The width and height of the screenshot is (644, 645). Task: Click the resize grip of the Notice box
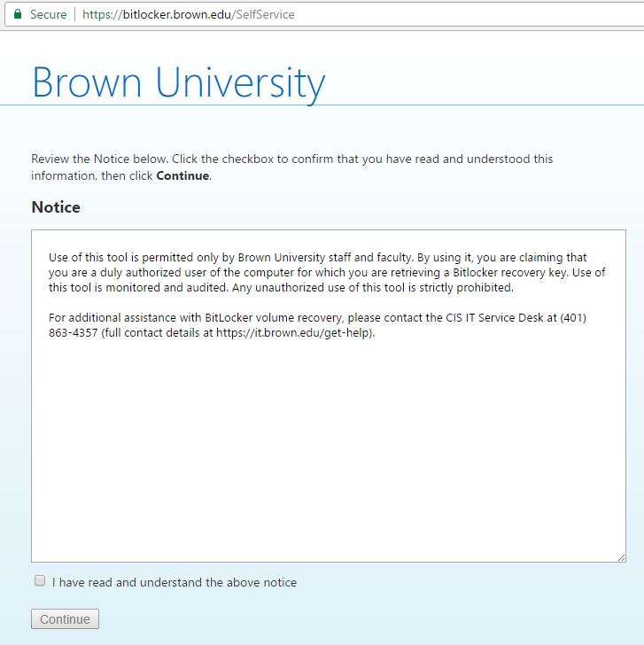[621, 558]
